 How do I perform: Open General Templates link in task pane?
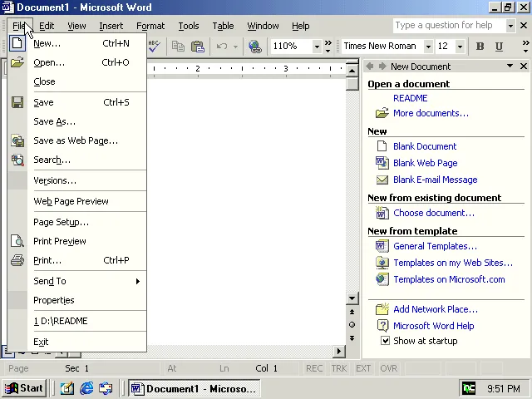point(435,246)
